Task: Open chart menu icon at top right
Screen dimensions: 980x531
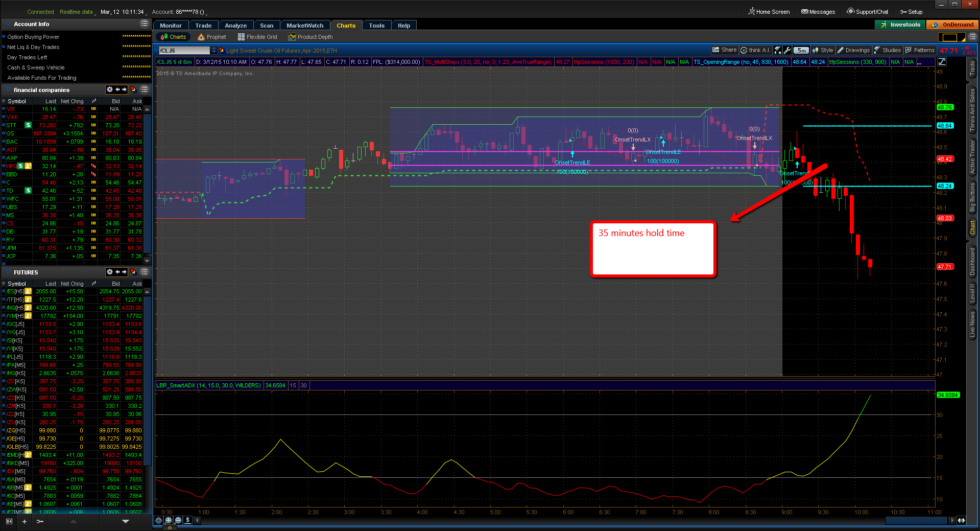Action: tap(972, 37)
